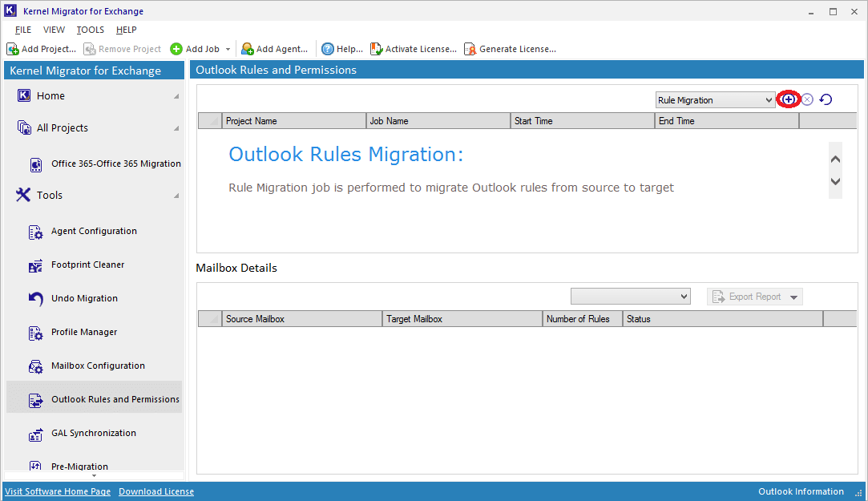Click the Footprint Cleaner icon

click(35, 265)
